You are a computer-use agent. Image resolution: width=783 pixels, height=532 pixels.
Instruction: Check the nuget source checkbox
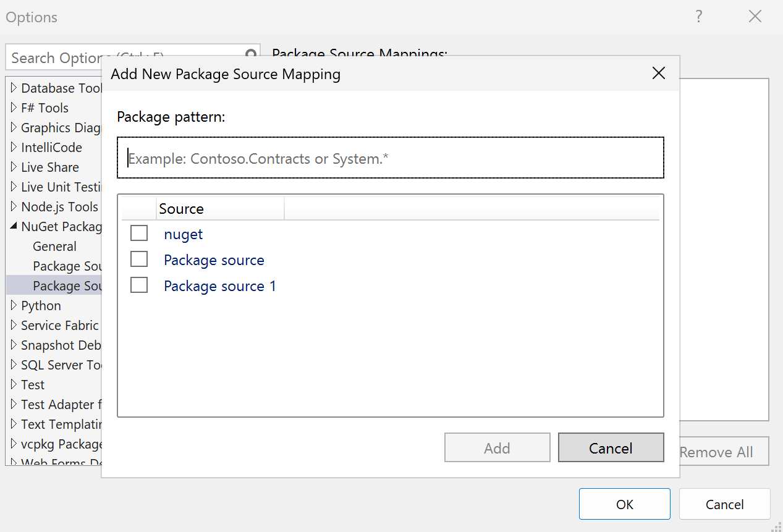[139, 234]
